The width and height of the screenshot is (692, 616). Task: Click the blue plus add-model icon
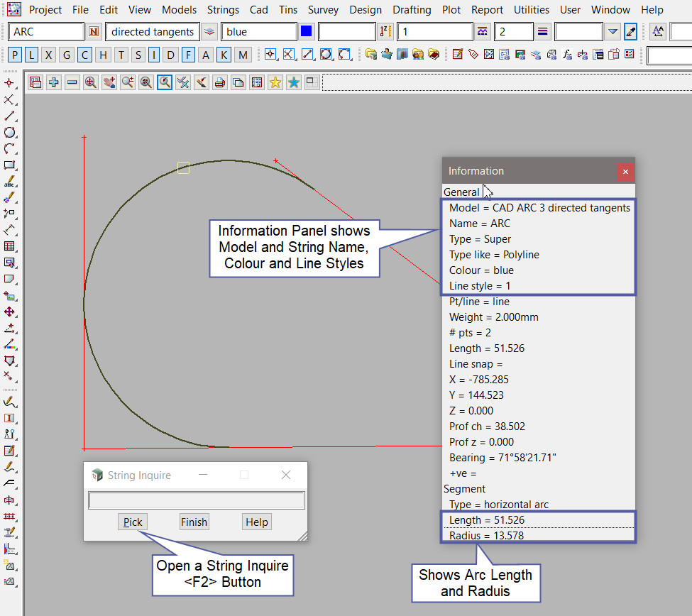pyautogui.click(x=54, y=82)
